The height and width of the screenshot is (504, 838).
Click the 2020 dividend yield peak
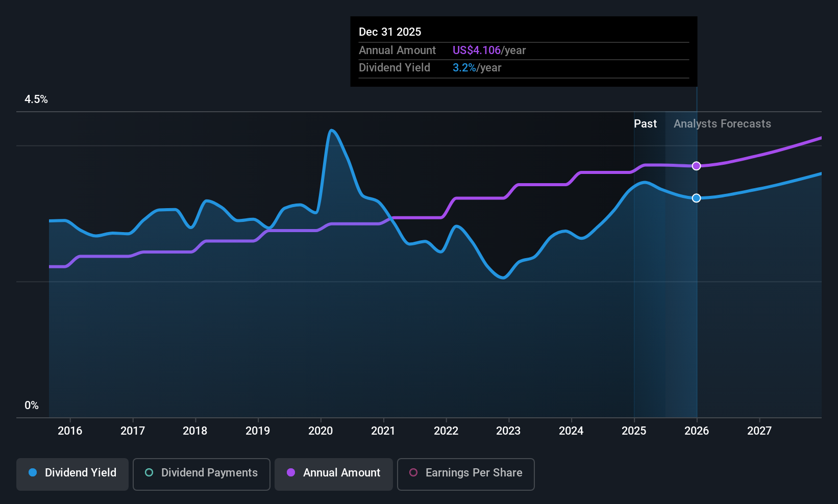332,131
